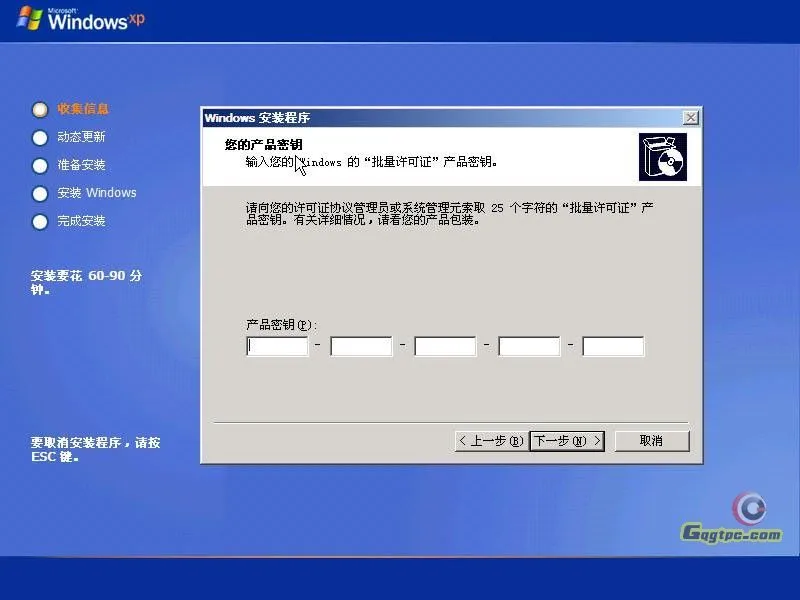Click the dialog close button
This screenshot has width=800, height=600.
point(690,117)
